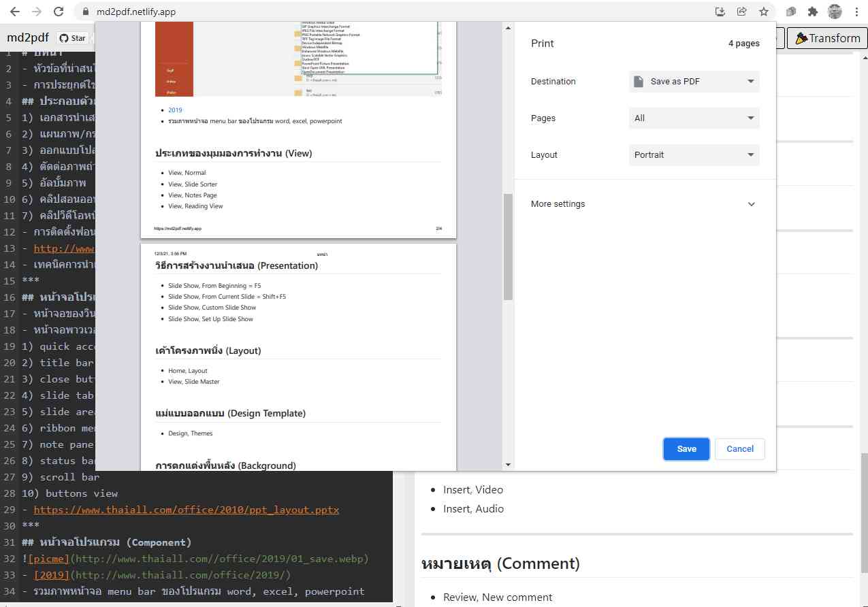The width and height of the screenshot is (868, 607).
Task: Click the Transform button
Action: pyautogui.click(x=827, y=38)
